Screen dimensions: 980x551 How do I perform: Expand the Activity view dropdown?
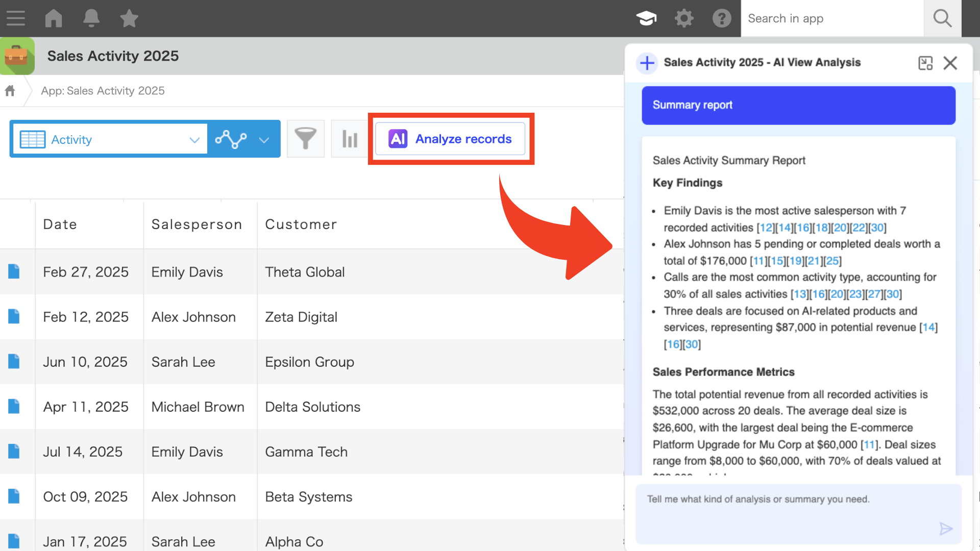[x=194, y=140]
